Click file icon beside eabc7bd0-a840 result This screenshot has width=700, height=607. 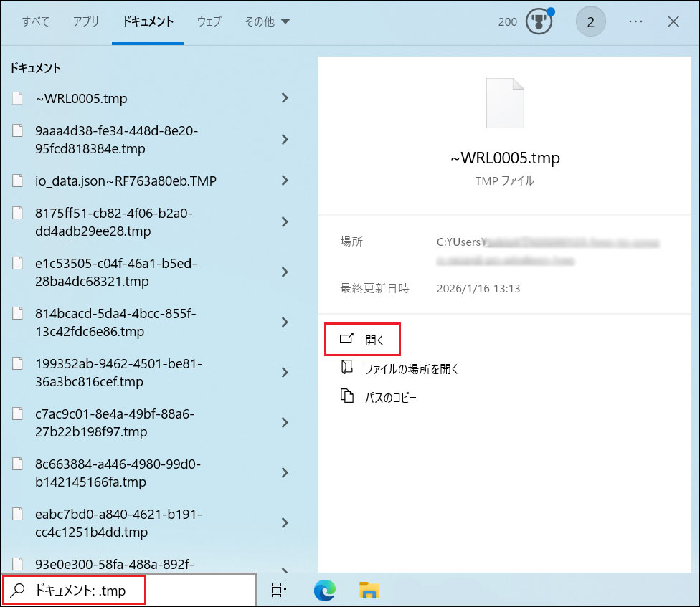pos(17,515)
